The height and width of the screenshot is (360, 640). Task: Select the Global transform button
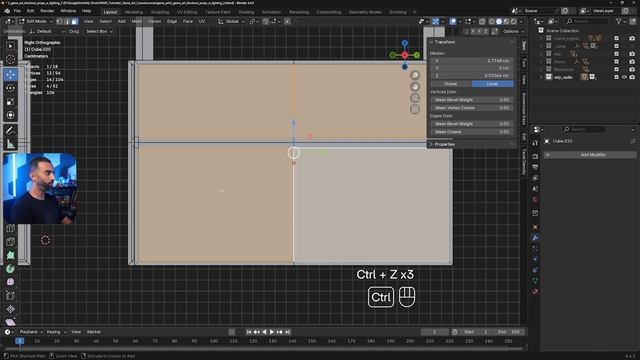click(x=451, y=84)
